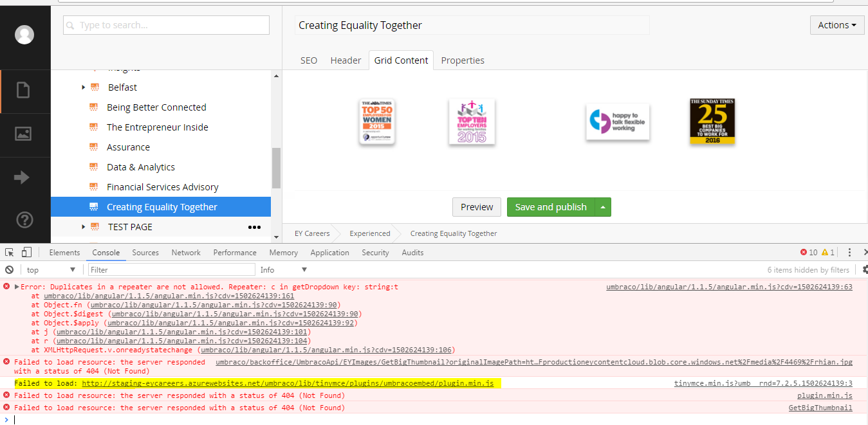Screen dimensions: 868x425
Task: Open the top context selector dropdown
Action: pyautogui.click(x=51, y=270)
